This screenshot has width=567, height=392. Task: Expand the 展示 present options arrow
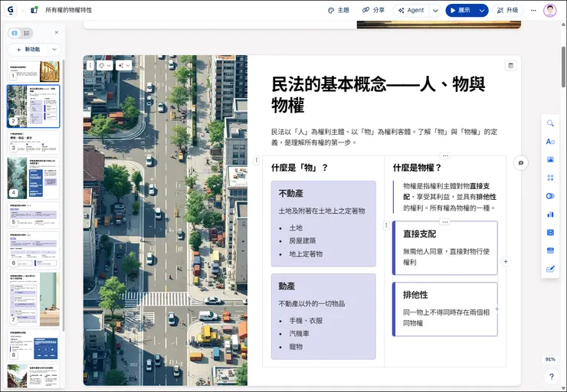[482, 11]
